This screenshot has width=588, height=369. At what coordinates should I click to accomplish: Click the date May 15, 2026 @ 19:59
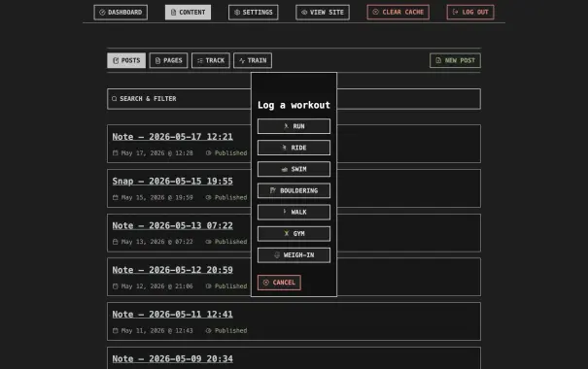pyautogui.click(x=156, y=197)
